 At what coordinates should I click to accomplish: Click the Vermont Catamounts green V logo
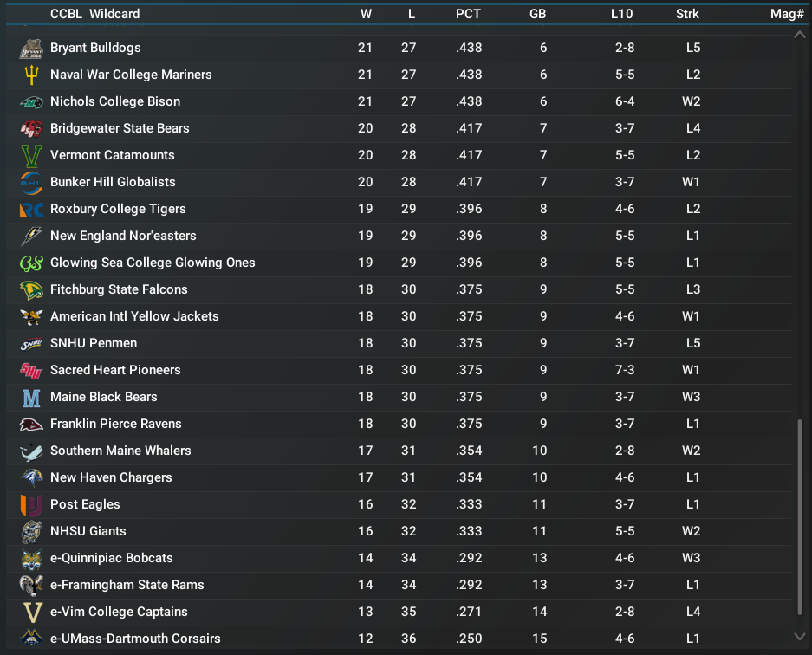pyautogui.click(x=31, y=156)
